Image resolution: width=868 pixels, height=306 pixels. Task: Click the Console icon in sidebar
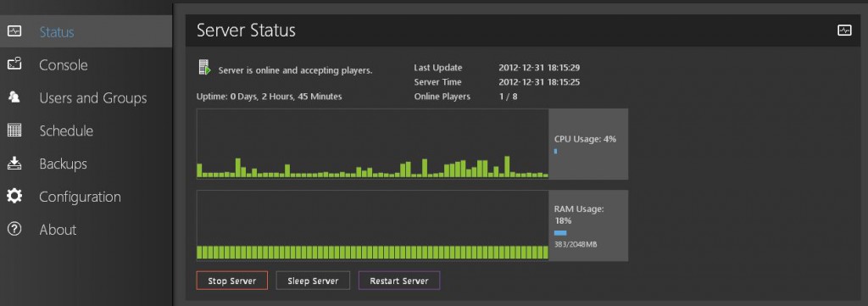coord(14,64)
